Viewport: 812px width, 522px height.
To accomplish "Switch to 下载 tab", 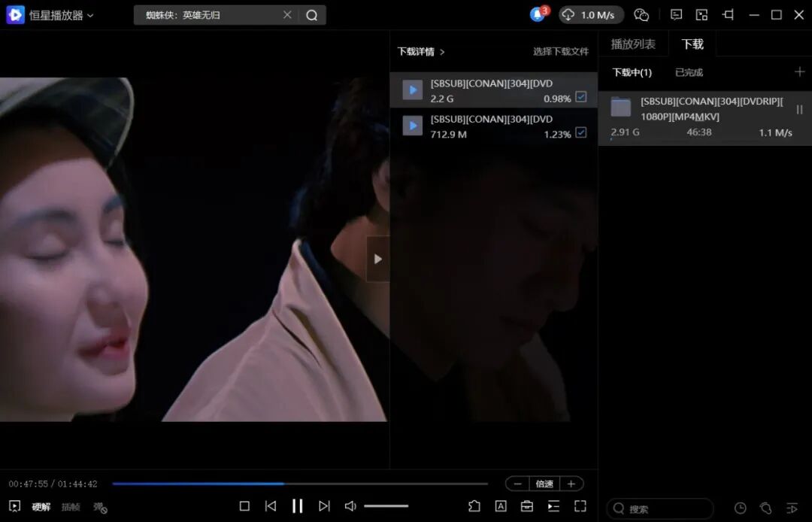I will point(692,44).
